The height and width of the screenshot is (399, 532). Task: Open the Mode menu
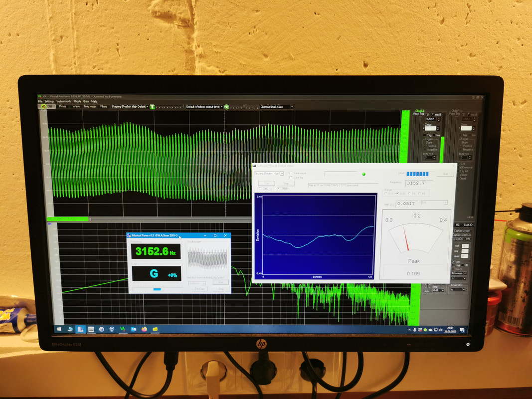click(x=77, y=101)
